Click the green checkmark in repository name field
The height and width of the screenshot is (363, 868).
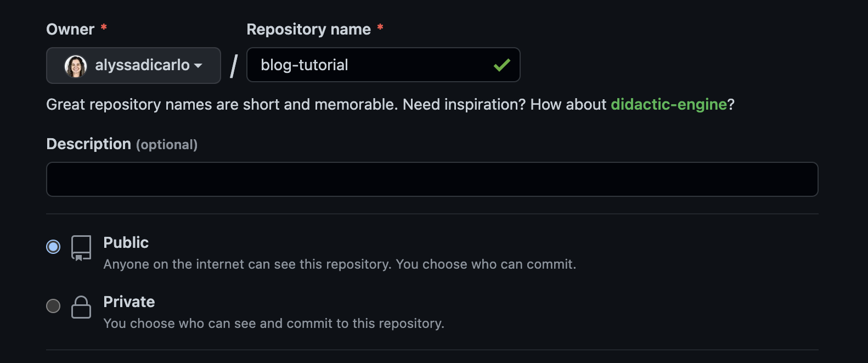click(501, 65)
